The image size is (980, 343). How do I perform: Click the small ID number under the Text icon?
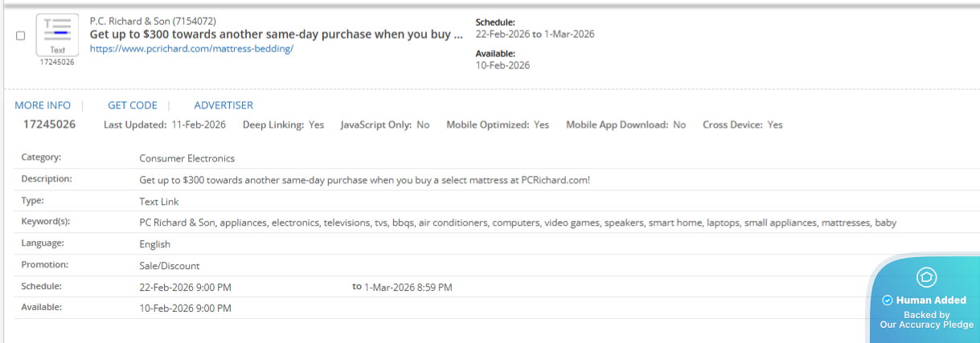click(x=57, y=62)
